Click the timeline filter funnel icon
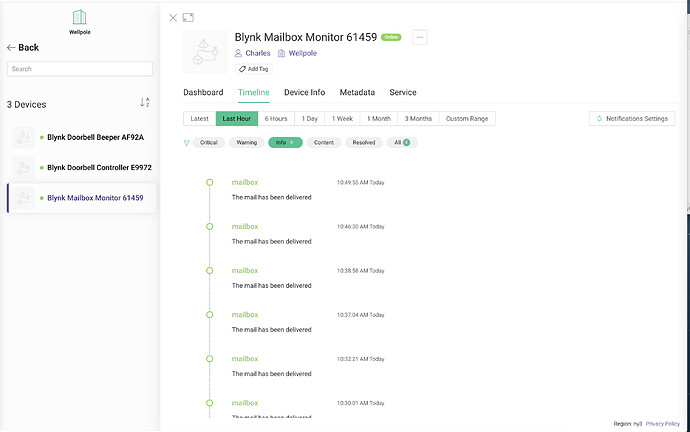 tap(187, 143)
